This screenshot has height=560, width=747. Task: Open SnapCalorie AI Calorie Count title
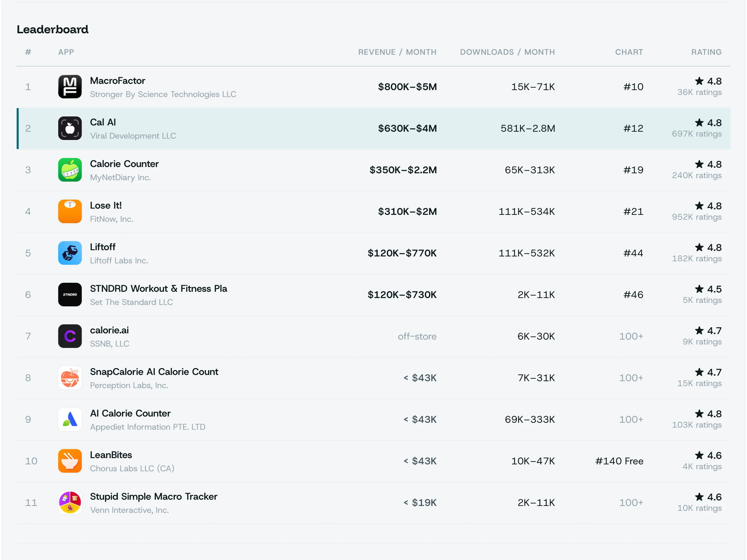coord(154,372)
